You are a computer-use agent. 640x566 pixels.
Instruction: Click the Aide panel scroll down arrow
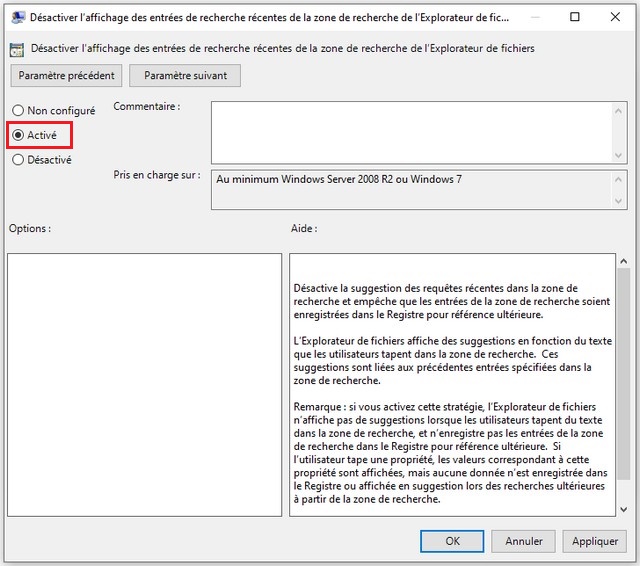pyautogui.click(x=622, y=509)
